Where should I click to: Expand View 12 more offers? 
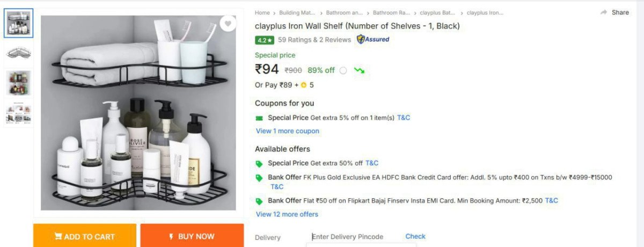pyautogui.click(x=287, y=214)
